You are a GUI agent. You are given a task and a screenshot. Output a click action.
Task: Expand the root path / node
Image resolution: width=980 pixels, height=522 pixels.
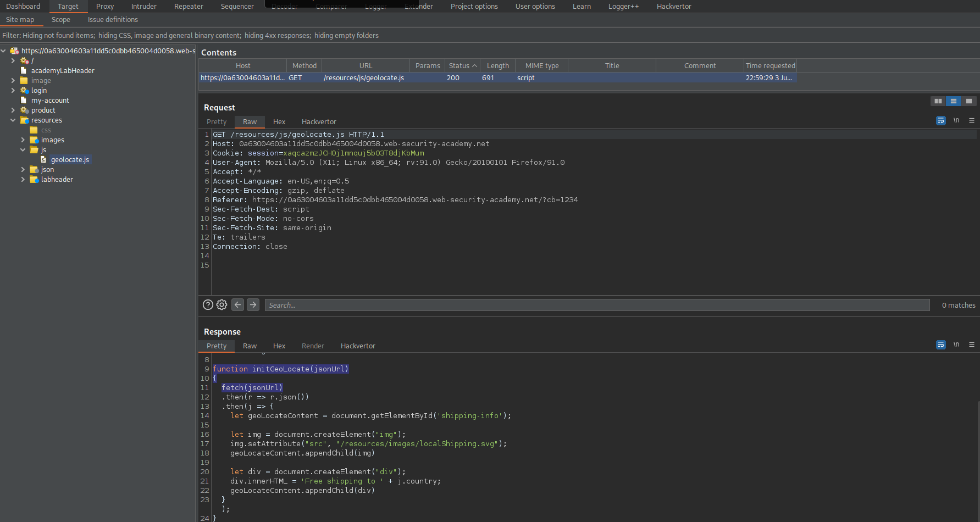pos(13,60)
